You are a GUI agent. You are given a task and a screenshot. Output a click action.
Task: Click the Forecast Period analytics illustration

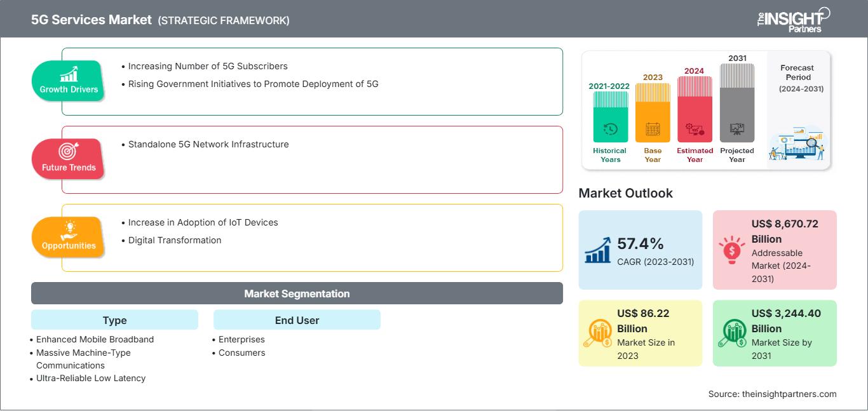797,145
